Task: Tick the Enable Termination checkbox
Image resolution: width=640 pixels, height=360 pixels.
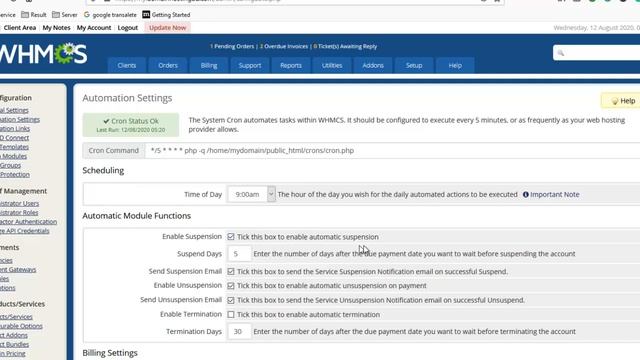Action: 231,315
